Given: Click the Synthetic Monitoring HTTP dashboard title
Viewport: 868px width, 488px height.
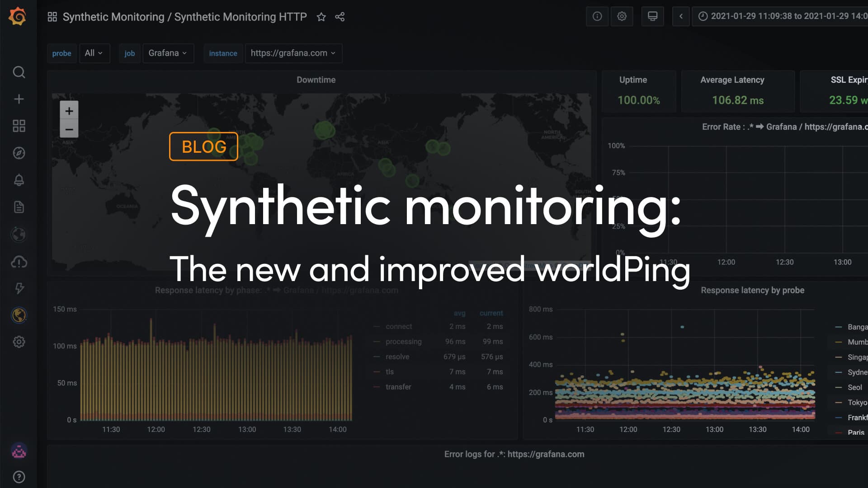Looking at the screenshot, I should 241,17.
